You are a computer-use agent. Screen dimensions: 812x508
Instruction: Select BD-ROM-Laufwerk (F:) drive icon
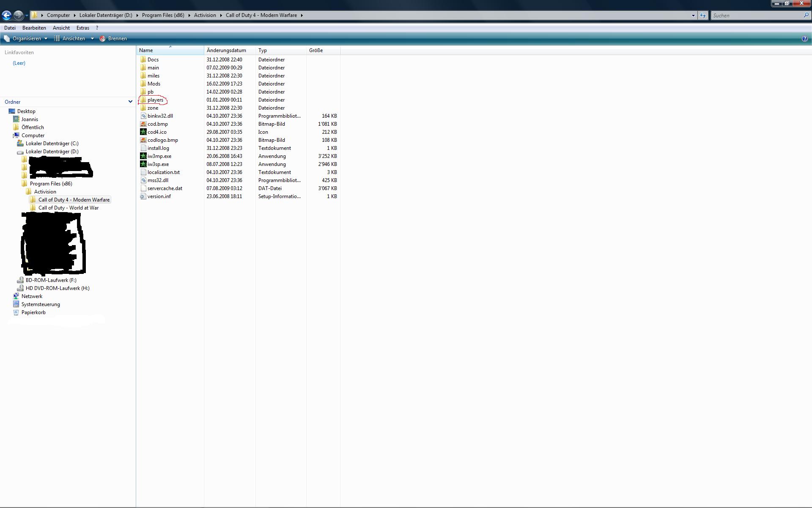click(20, 280)
